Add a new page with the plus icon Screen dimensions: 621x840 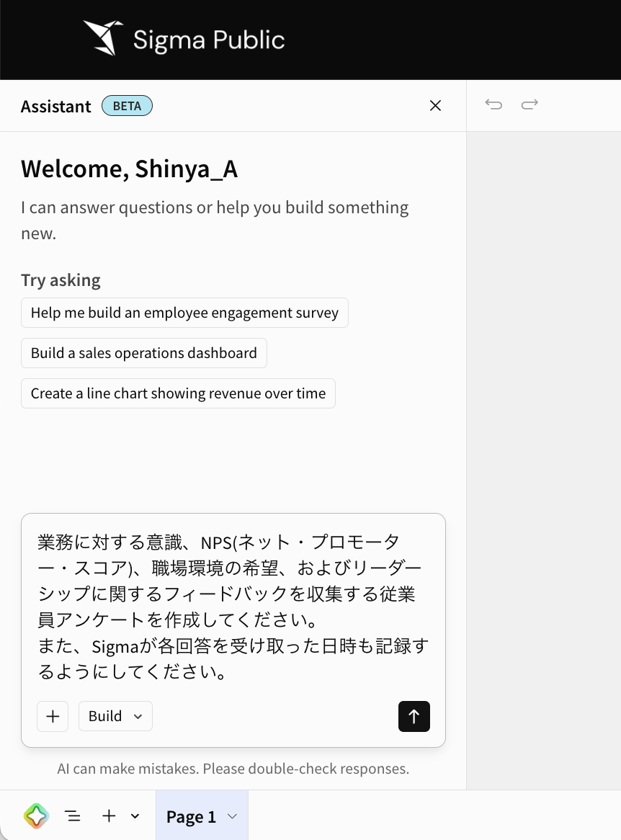point(109,816)
